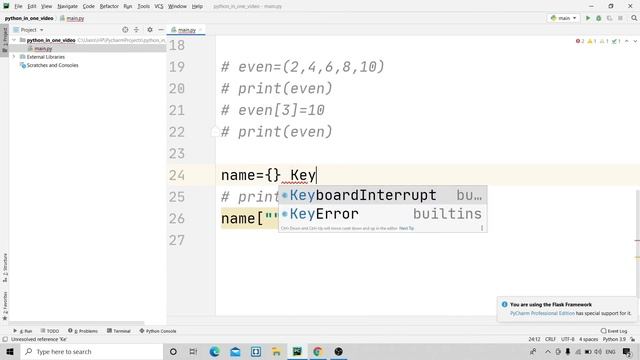Show hidden system tray icons chevron
The image size is (640, 360).
pos(548,351)
